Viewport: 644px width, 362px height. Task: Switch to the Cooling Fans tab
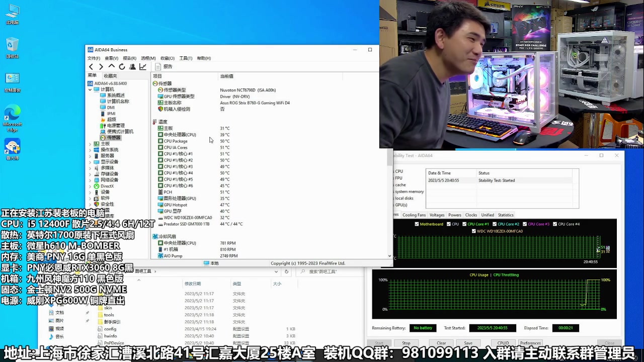point(414,215)
